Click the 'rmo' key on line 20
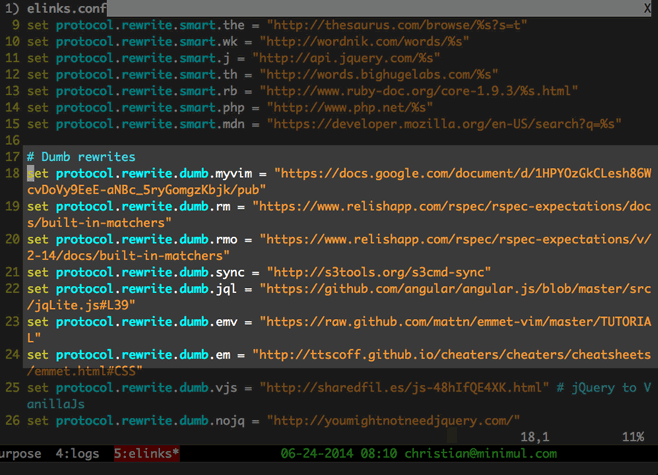The image size is (658, 475). pyautogui.click(x=227, y=239)
